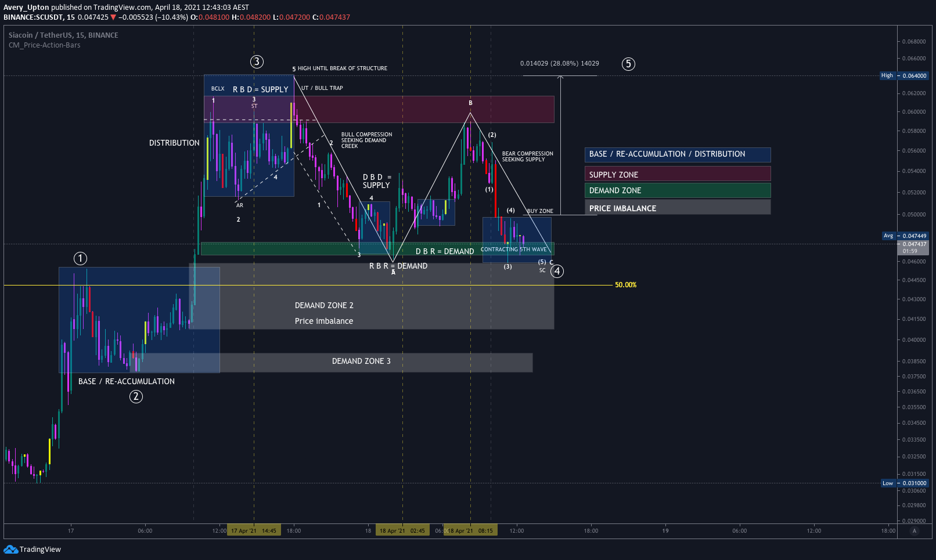This screenshot has width=936, height=560.
Task: Click the auto-scale 'A' button
Action: tap(915, 530)
